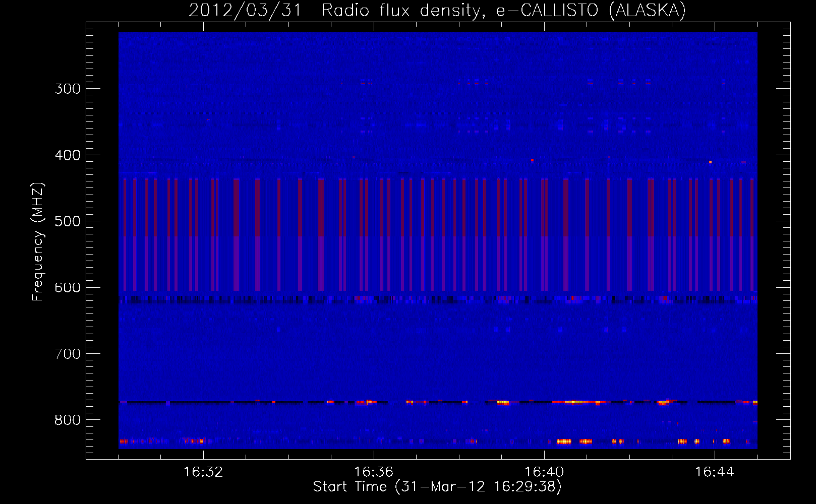
Task: Click the 16:44 time tick label
Action: (715, 472)
